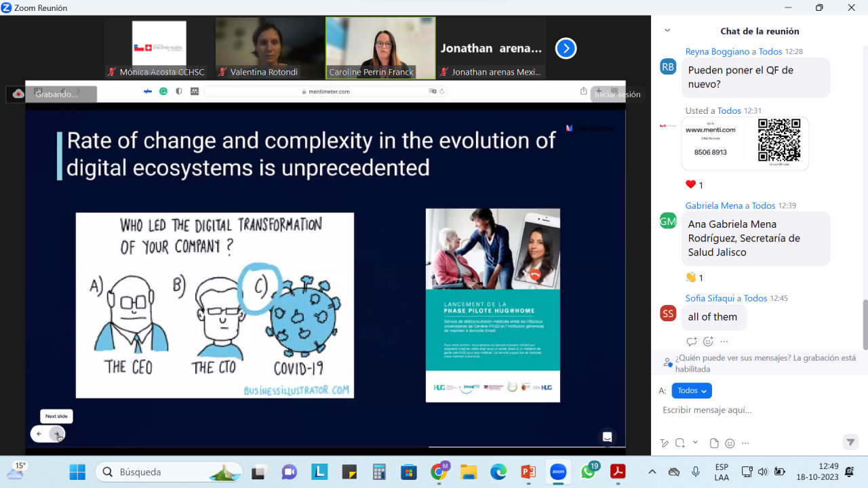Select Mónica Acosta CCHSC video thumbnail
The height and width of the screenshot is (488, 868).
click(159, 48)
